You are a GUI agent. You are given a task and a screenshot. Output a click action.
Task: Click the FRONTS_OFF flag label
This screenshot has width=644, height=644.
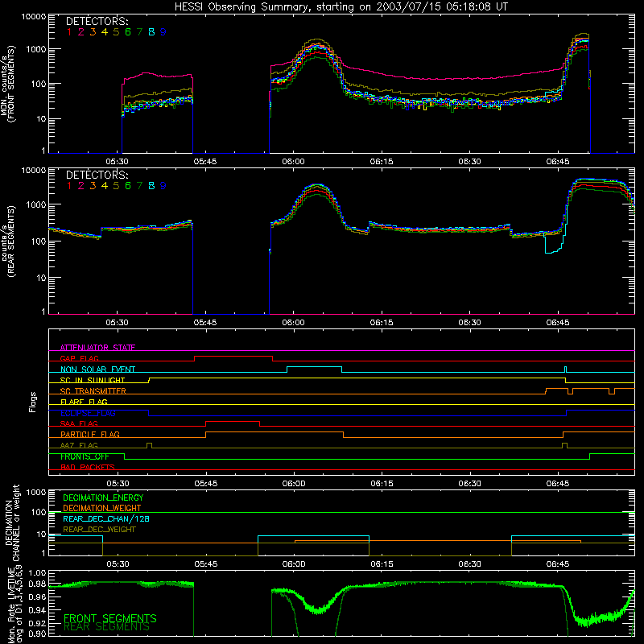click(x=85, y=456)
